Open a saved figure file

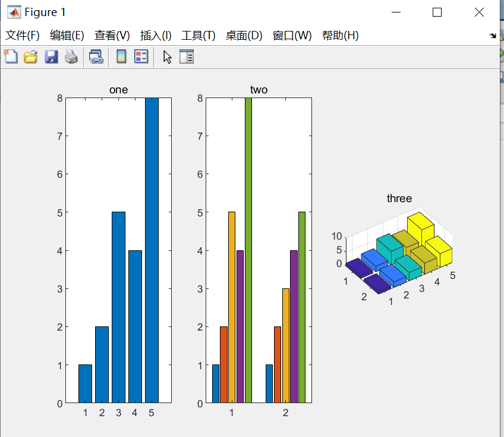(x=31, y=56)
